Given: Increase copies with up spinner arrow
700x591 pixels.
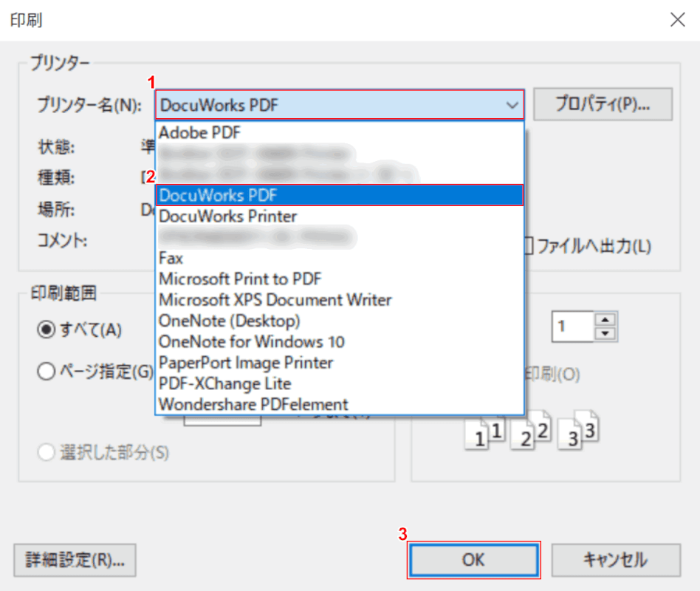Looking at the screenshot, I should (605, 319).
